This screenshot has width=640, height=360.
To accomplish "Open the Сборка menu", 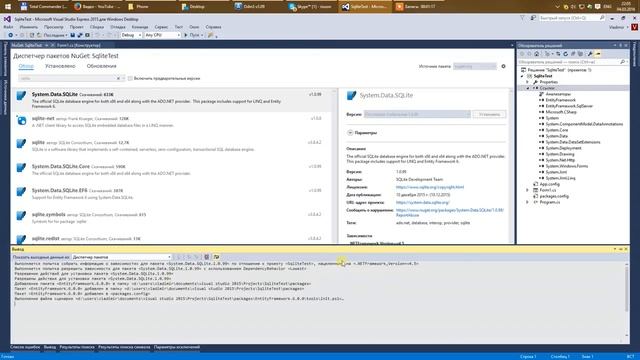I will pyautogui.click(x=97, y=27).
